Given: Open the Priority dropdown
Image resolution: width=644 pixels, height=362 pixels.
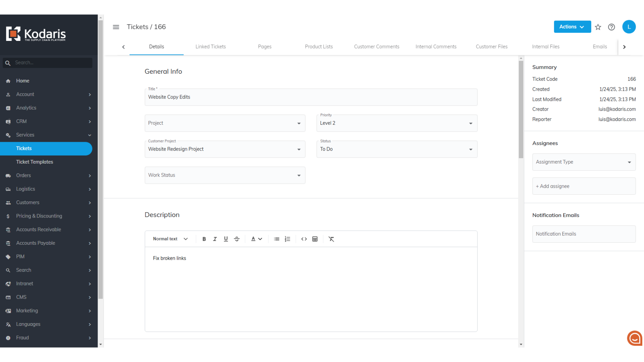Looking at the screenshot, I should coord(397,123).
